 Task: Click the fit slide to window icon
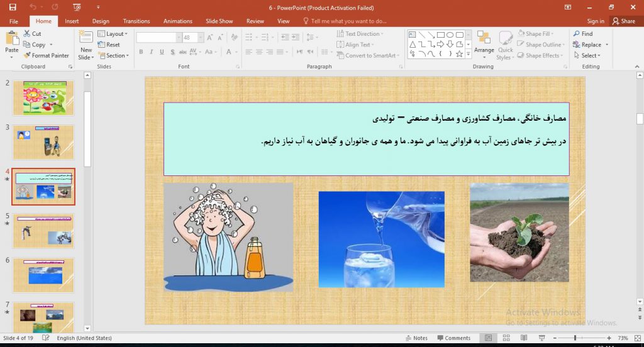click(635, 338)
